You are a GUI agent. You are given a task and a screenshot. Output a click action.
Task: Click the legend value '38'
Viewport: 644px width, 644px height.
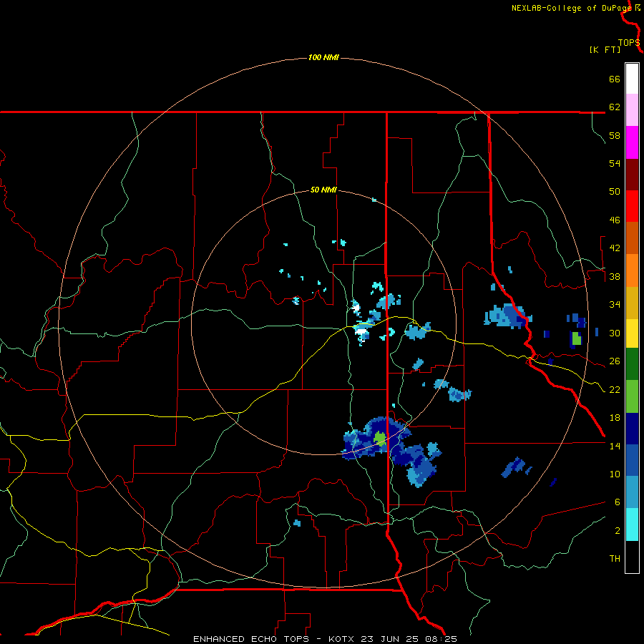(615, 276)
